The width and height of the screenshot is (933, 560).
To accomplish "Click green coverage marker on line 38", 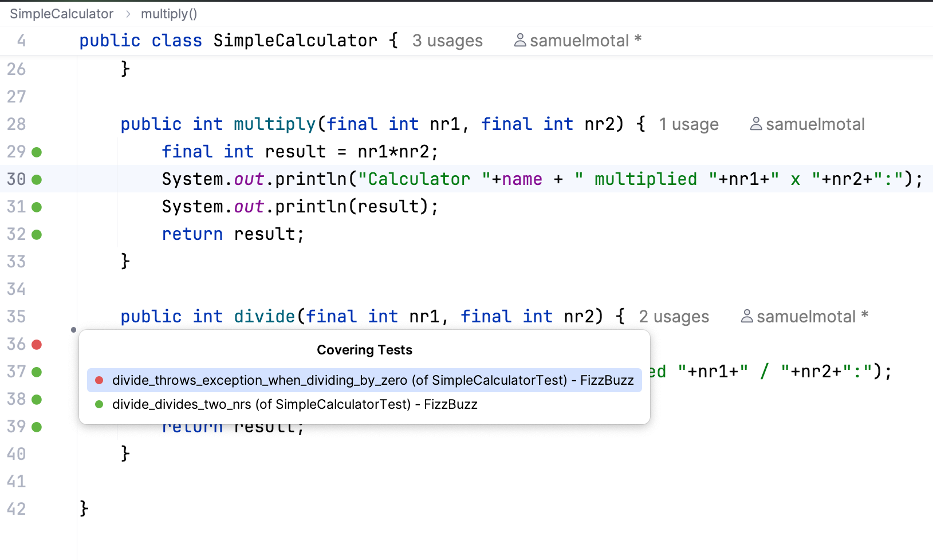I will (x=37, y=400).
